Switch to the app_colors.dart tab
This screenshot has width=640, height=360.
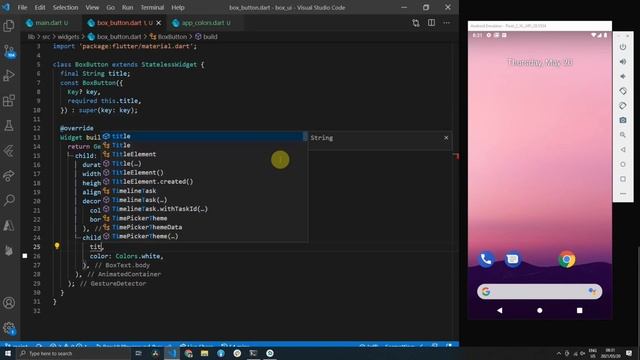206,23
